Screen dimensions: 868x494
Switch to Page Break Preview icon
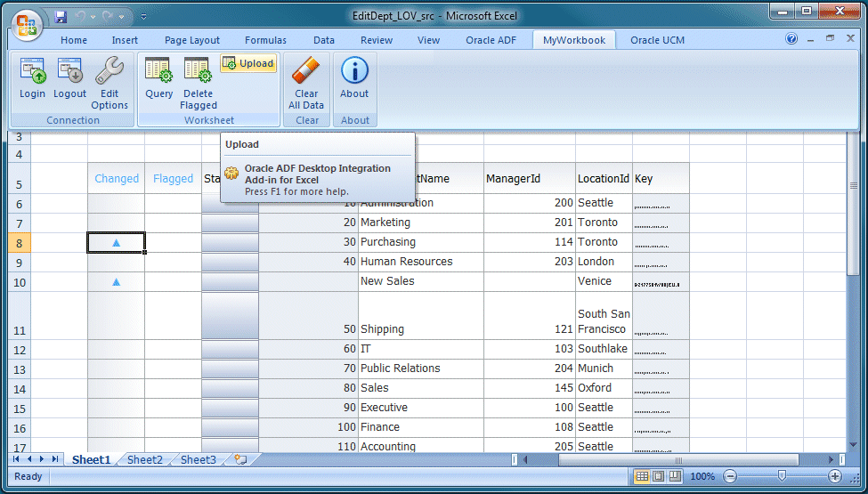675,476
